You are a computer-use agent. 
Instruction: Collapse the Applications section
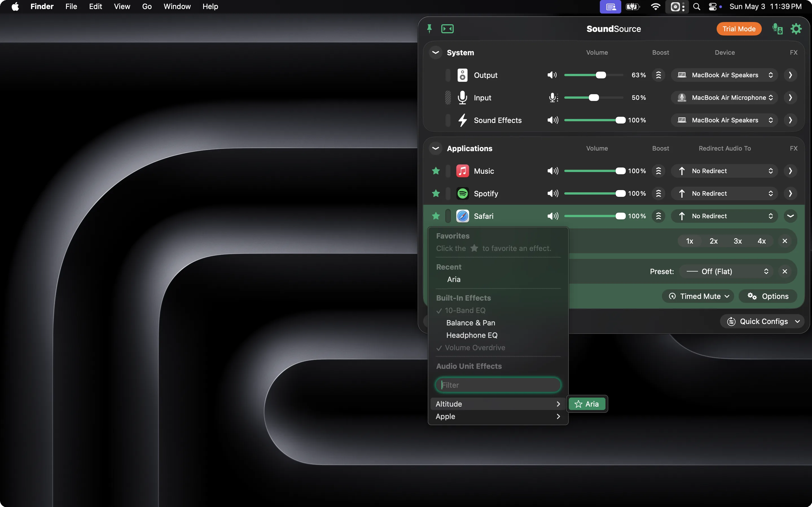[435, 148]
